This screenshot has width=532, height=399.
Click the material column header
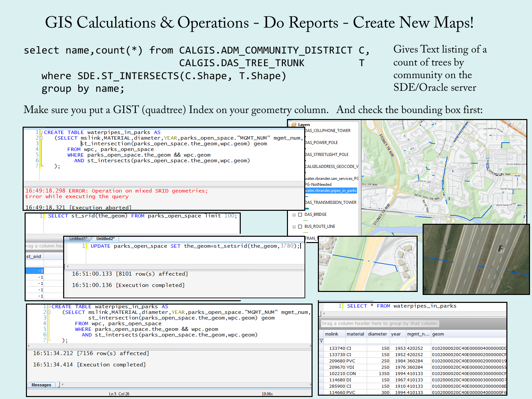355,334
